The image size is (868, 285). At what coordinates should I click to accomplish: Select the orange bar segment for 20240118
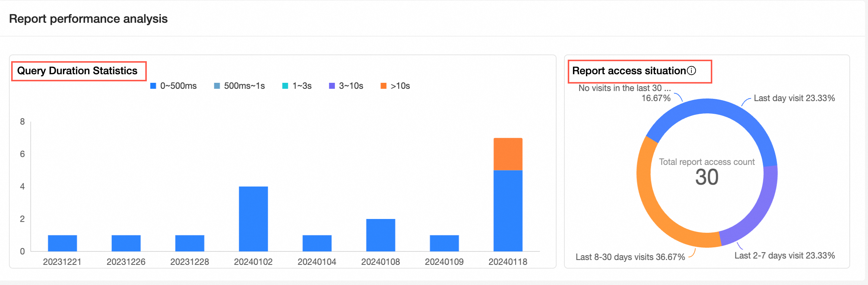point(508,154)
